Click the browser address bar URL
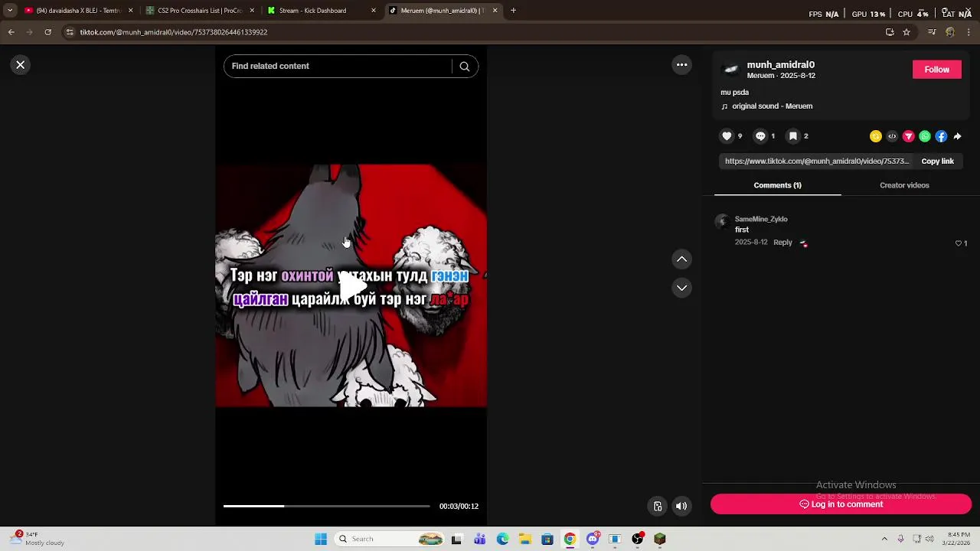Viewport: 980px width, 551px height. (x=174, y=32)
